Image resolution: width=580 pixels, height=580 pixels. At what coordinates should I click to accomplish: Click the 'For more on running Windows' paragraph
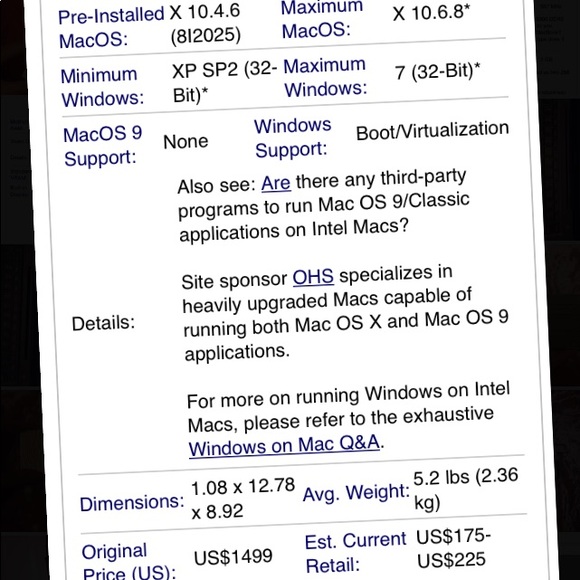click(349, 420)
